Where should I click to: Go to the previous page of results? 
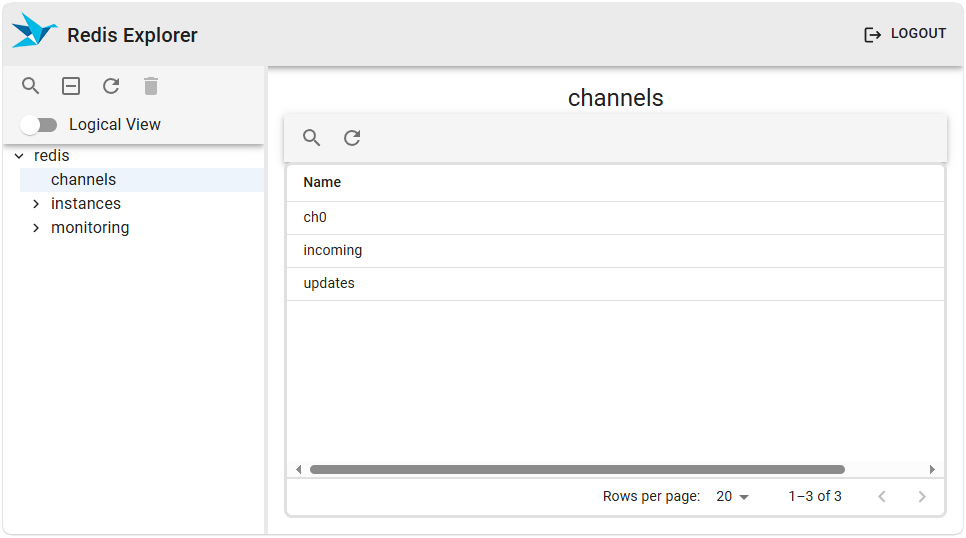point(881,497)
